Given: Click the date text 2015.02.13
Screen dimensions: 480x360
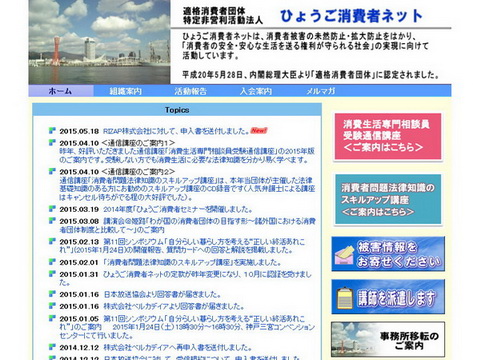Looking at the screenshot, I should click(x=79, y=242).
